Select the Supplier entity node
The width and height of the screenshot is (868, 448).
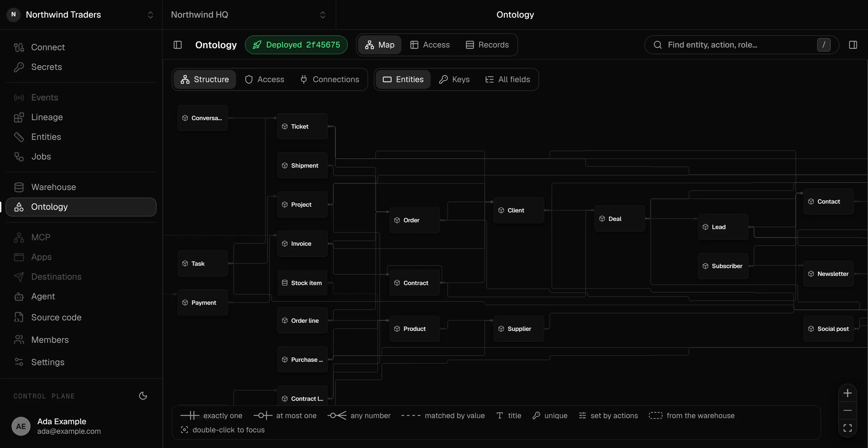click(519, 329)
